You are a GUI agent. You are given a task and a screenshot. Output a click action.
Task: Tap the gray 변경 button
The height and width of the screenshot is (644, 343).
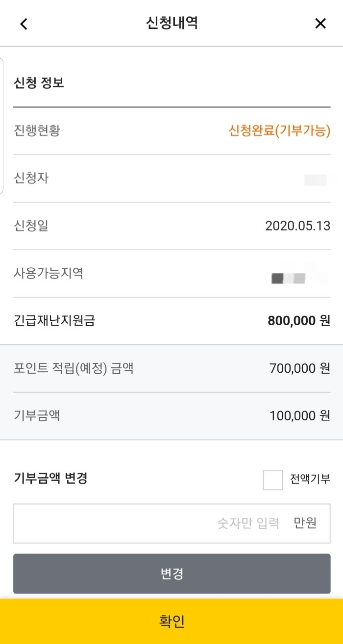[x=171, y=573]
